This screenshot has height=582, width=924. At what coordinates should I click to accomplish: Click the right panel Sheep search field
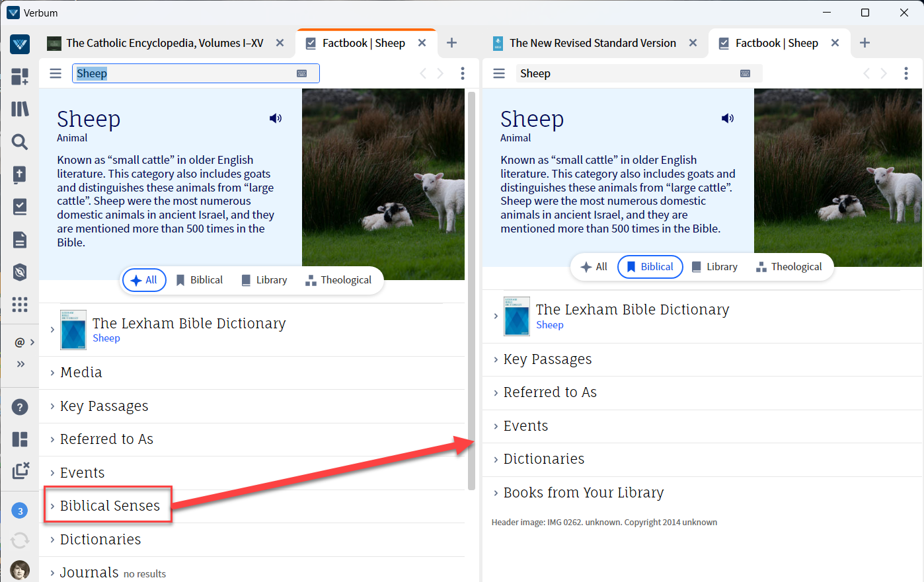(x=639, y=73)
